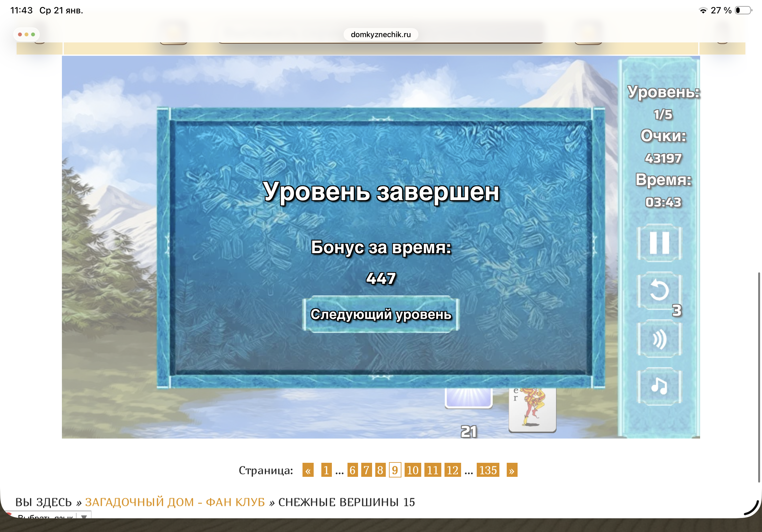Go to page 1
Viewport: 762px width, 532px height.
326,470
